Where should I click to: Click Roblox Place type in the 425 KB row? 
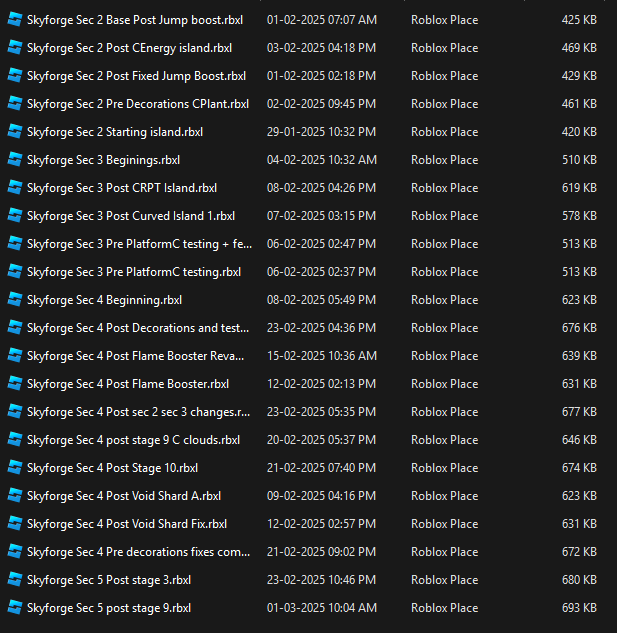pos(445,20)
